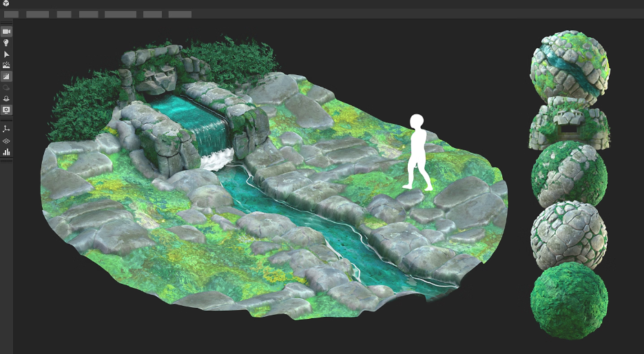The image size is (644, 354).
Task: Select the stone arch bridge thumbnail
Action: pos(569,123)
